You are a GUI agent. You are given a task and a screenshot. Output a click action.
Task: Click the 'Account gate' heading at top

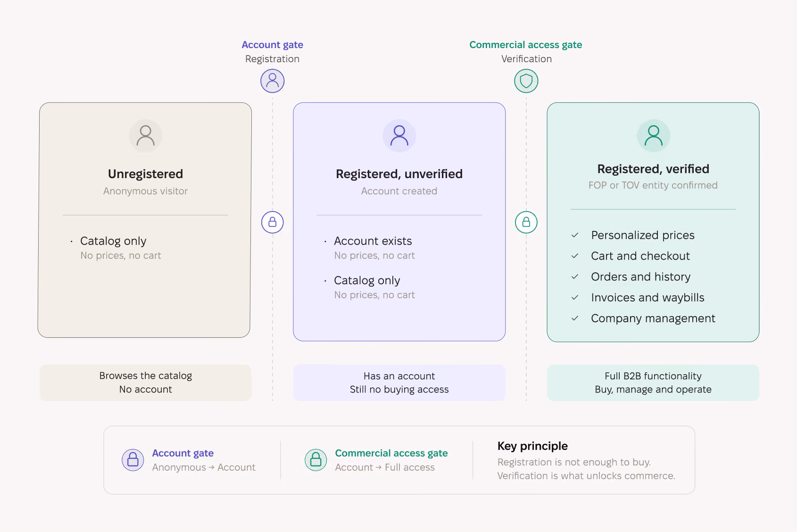point(273,45)
